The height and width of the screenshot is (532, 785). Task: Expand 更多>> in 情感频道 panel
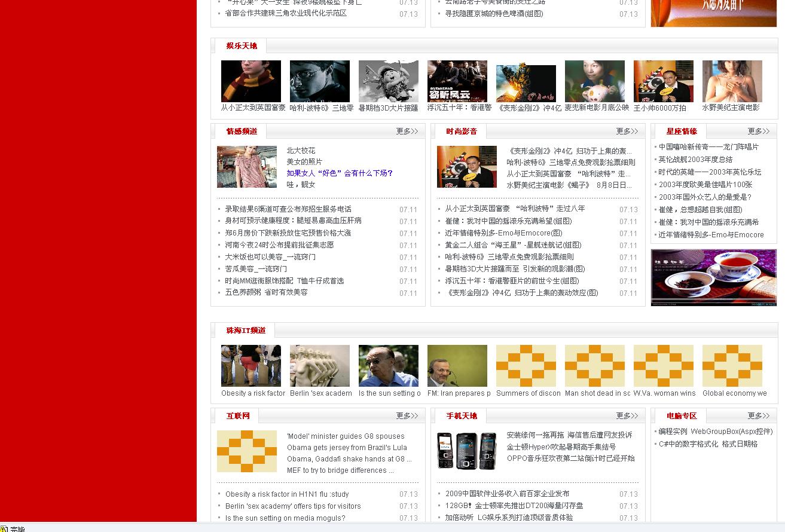407,132
